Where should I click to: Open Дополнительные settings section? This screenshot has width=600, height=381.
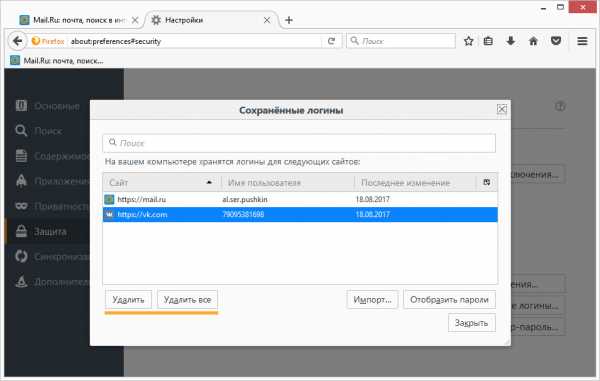[52, 282]
